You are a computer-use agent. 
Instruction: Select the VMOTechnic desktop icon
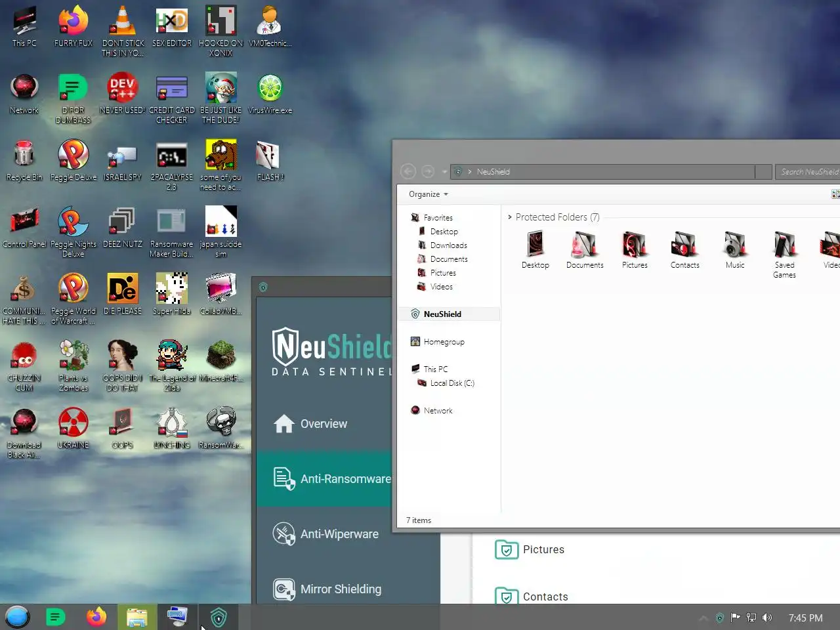[x=270, y=27]
